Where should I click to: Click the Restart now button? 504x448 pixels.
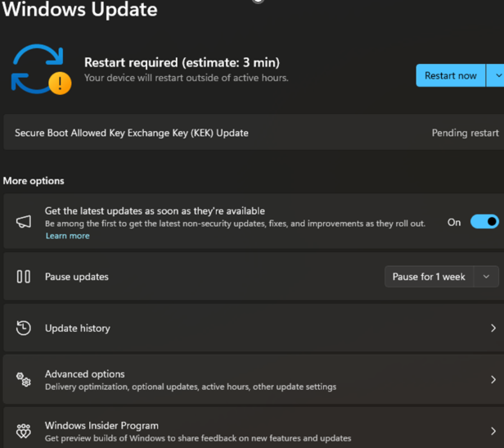pos(450,75)
